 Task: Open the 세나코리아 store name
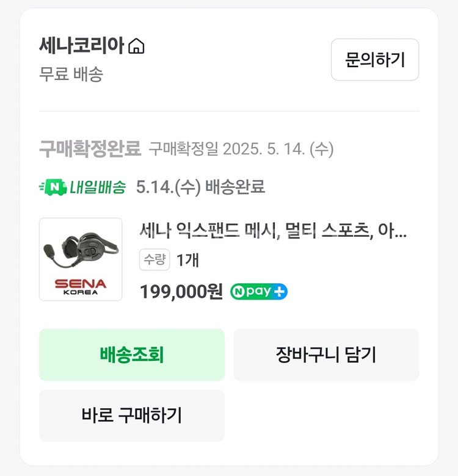point(82,46)
